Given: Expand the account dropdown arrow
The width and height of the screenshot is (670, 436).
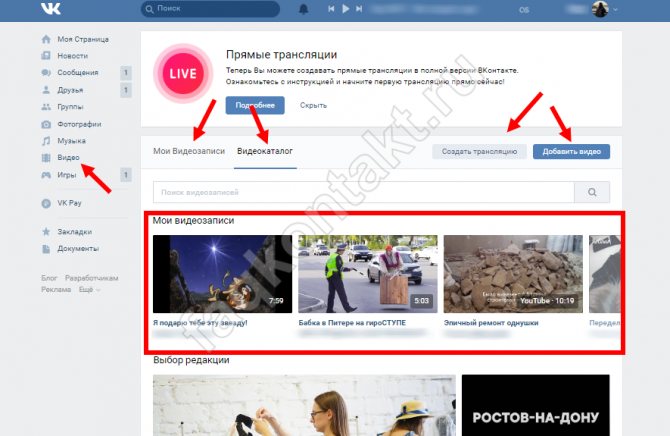Looking at the screenshot, I should [615, 9].
